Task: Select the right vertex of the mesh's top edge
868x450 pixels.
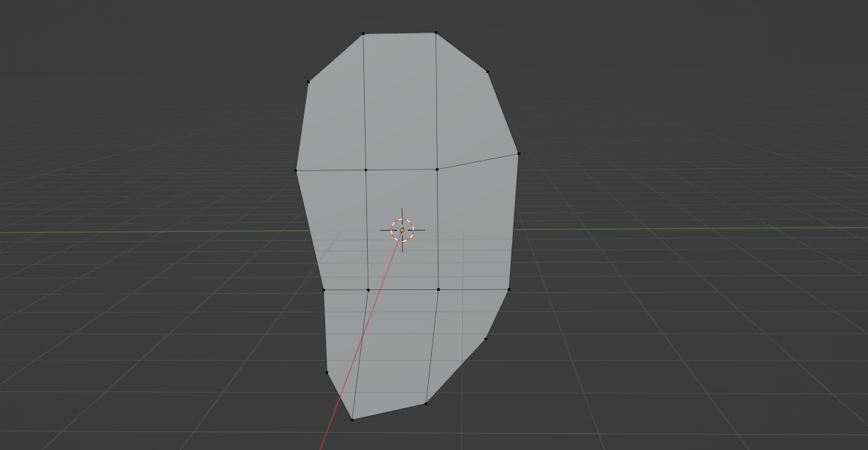Action: (435, 33)
